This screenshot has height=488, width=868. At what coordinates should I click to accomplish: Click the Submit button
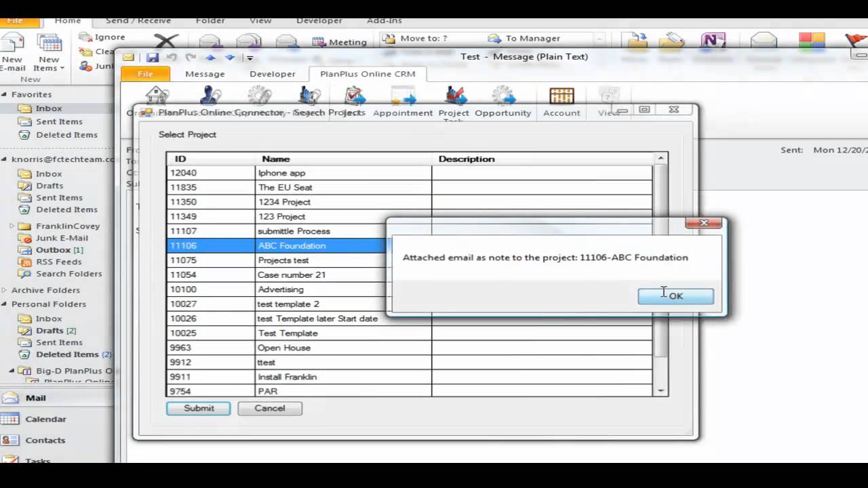point(199,408)
